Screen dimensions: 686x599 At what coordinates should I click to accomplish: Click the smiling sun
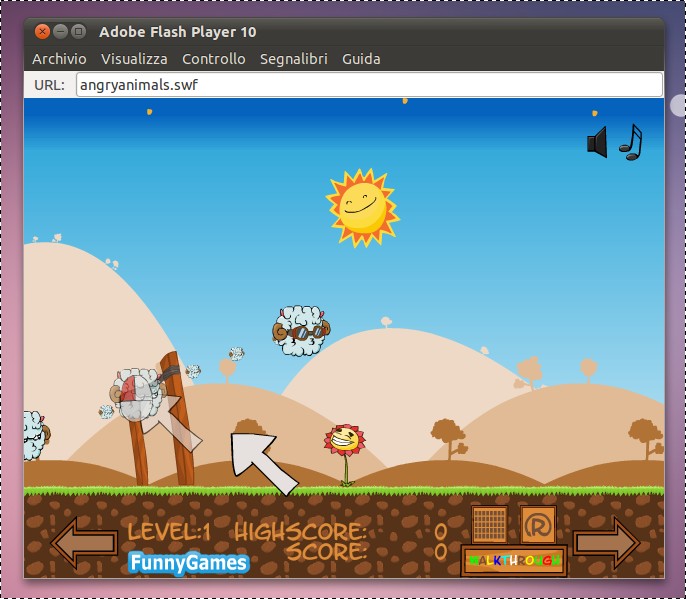click(x=362, y=208)
